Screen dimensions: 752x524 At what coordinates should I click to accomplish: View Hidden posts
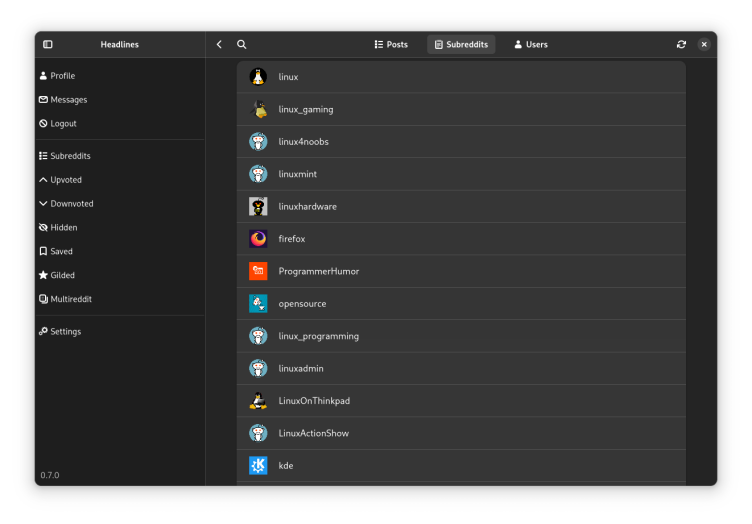point(63,228)
